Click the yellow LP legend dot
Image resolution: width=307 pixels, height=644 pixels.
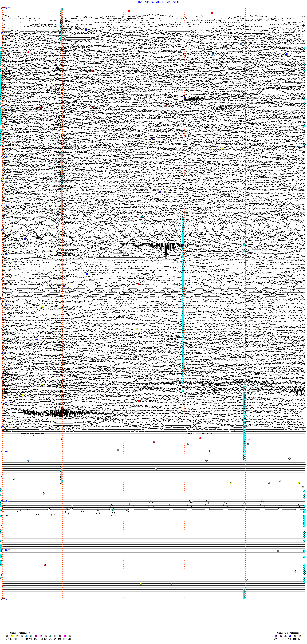12,636
